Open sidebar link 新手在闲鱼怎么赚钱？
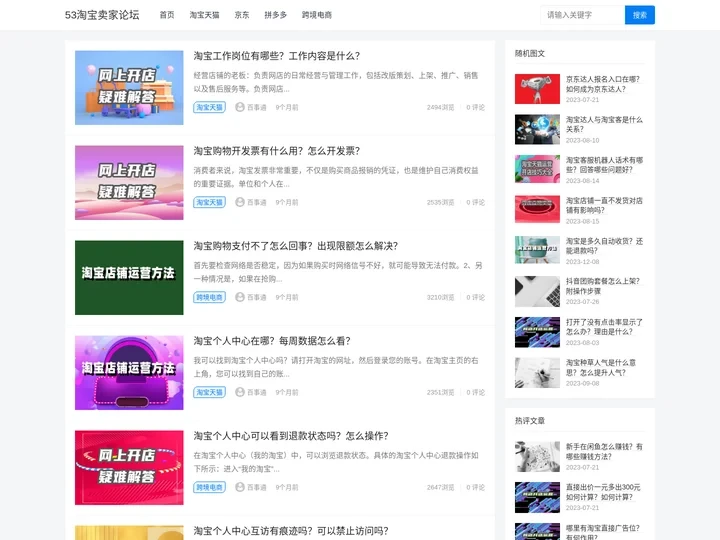 (x=604, y=451)
